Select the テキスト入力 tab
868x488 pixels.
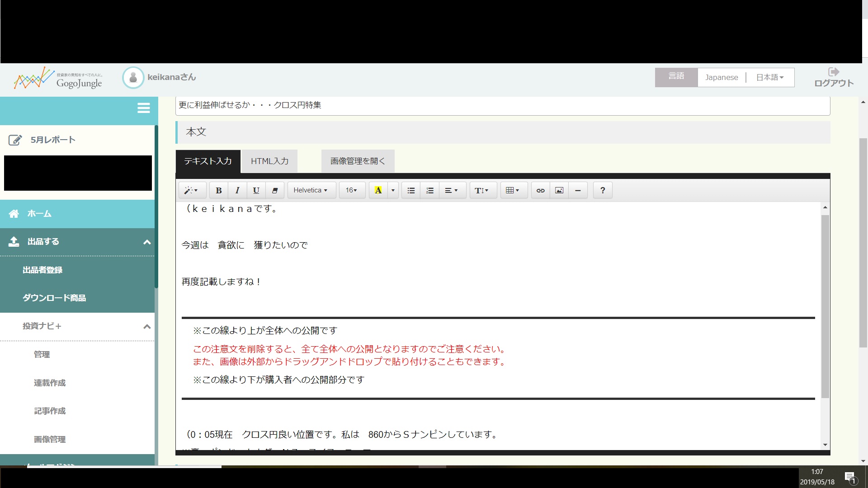click(208, 161)
